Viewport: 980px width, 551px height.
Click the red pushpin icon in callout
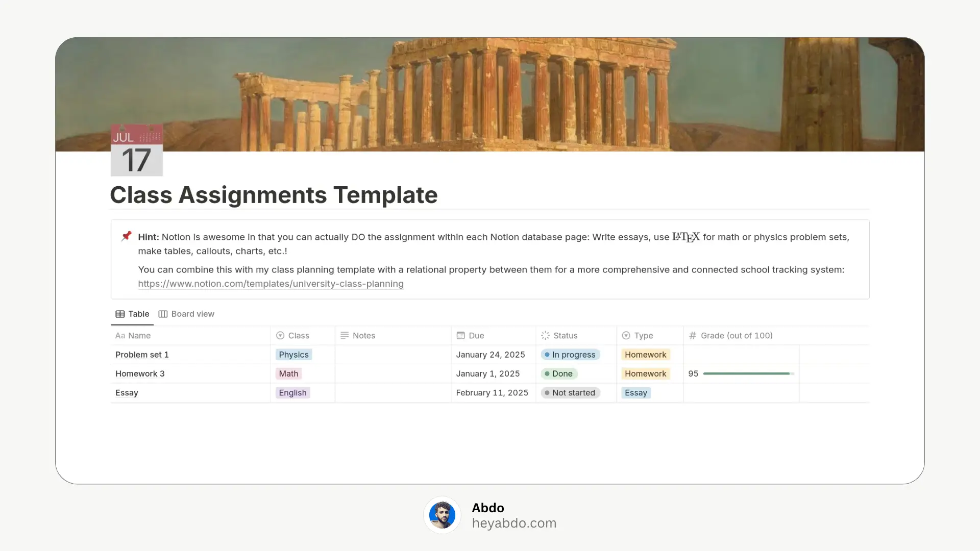(126, 236)
